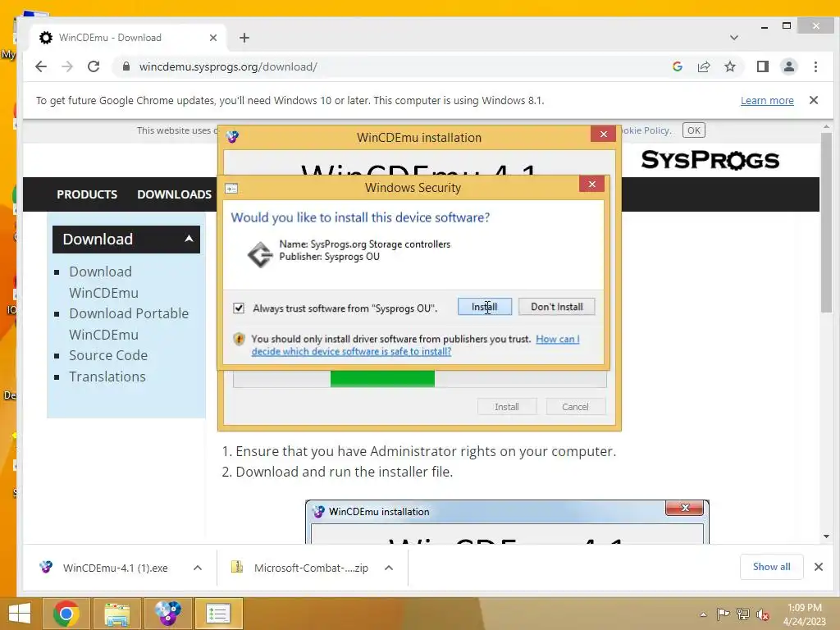Click OK on the cookie policy notice

click(x=694, y=130)
